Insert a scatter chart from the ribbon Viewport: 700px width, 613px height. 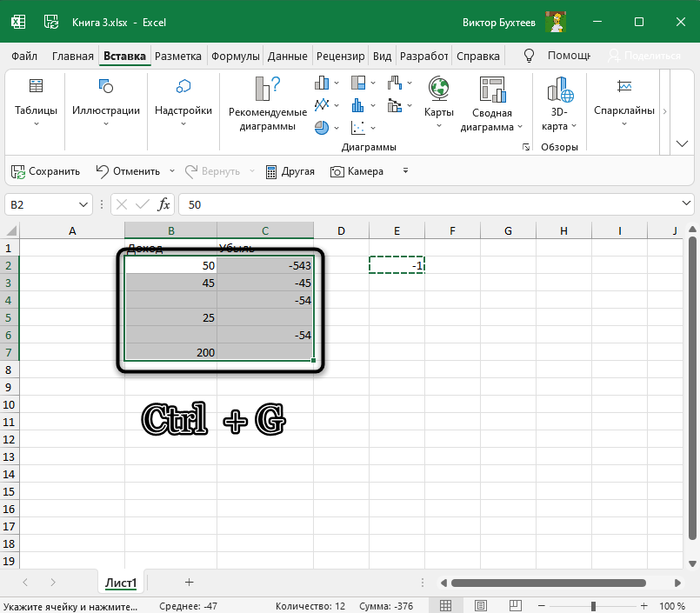[x=359, y=127]
